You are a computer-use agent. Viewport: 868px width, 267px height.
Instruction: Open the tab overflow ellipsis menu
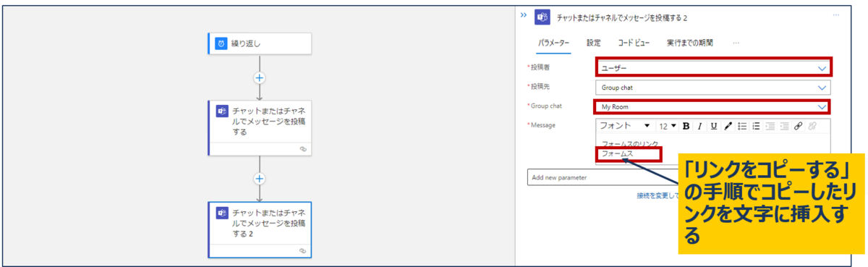(736, 43)
